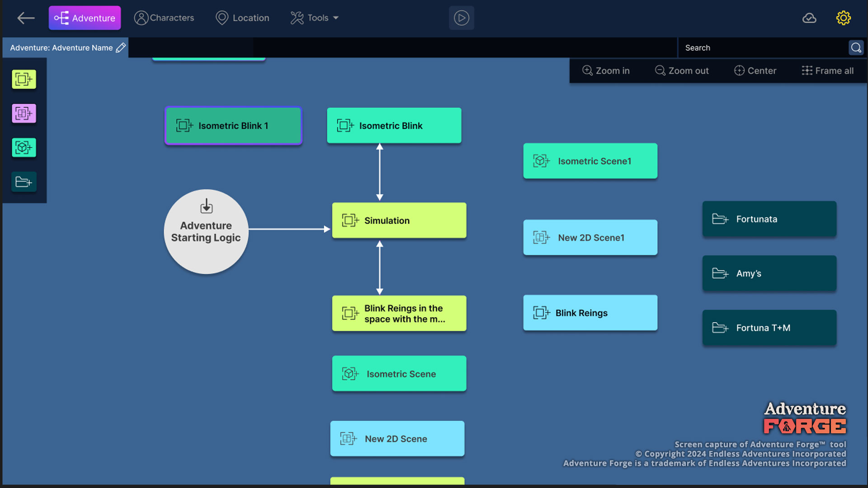Click folder icon on Amy's node

tap(720, 273)
